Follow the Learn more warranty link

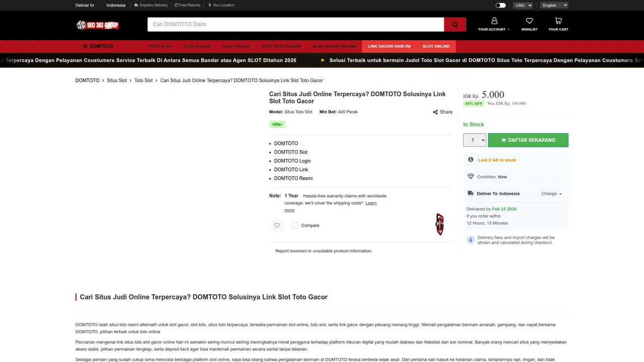(x=330, y=206)
